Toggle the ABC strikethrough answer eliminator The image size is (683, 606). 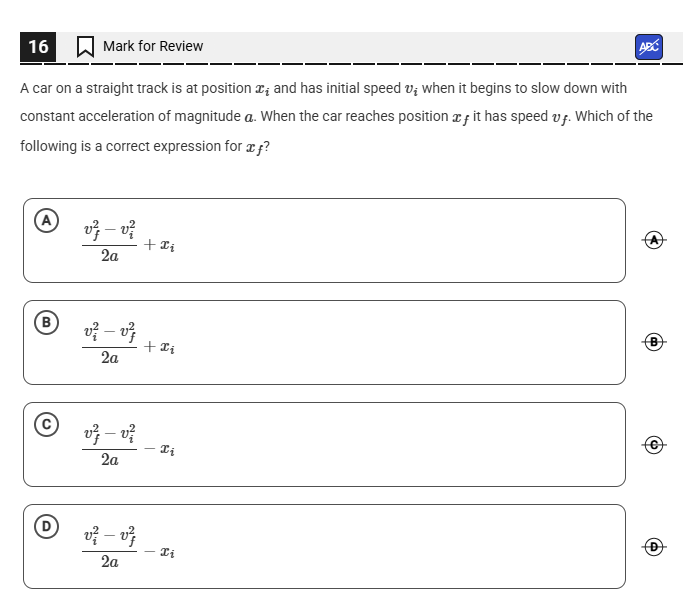pyautogui.click(x=648, y=46)
